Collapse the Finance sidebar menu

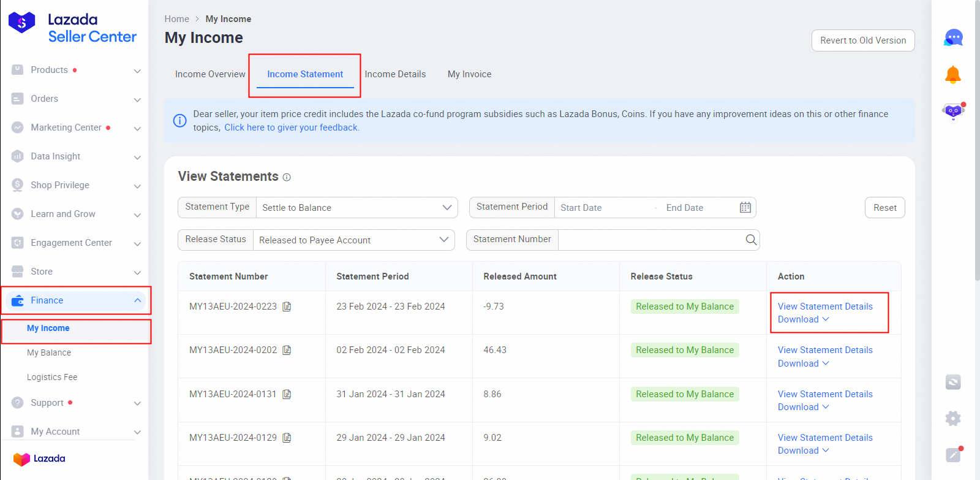[x=137, y=300]
